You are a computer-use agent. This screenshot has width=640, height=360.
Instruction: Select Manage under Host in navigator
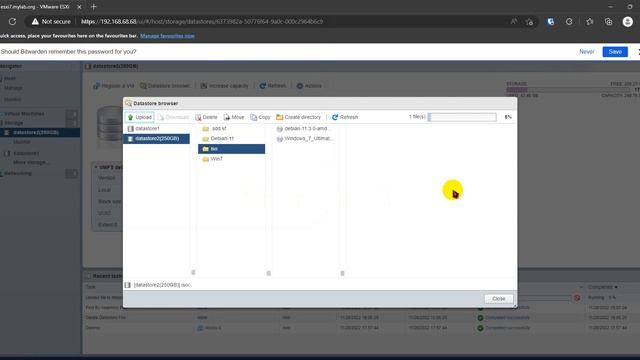coord(13,88)
